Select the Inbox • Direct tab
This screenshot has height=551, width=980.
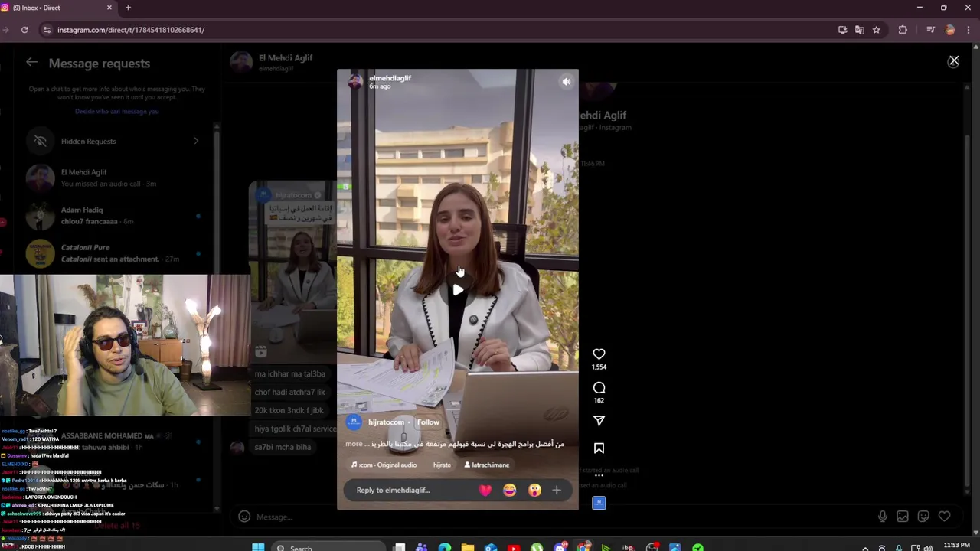(57, 8)
